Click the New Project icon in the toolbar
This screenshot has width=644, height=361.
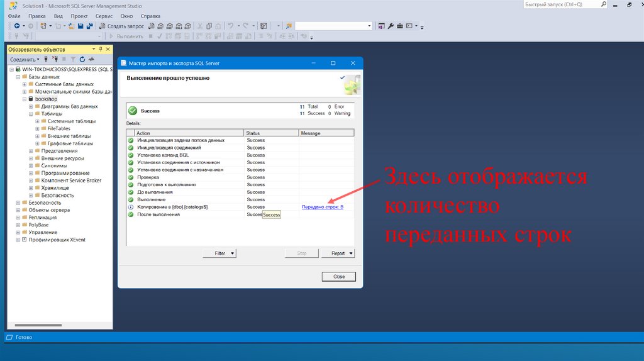coord(43,26)
